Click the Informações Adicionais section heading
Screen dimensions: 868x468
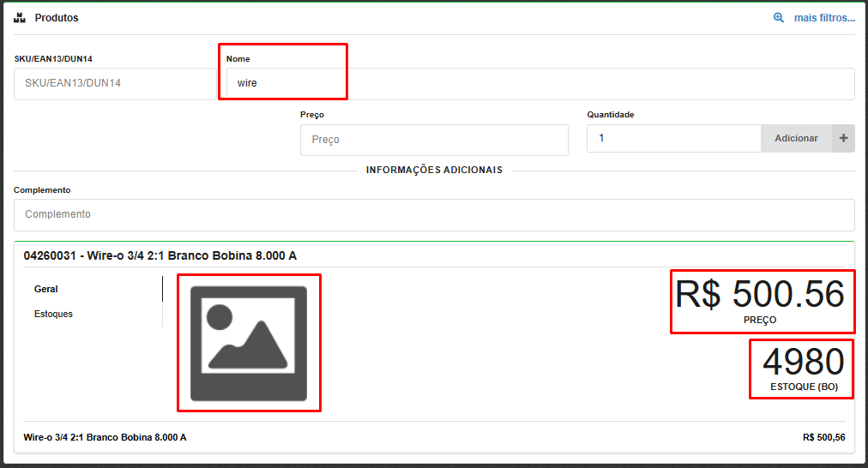434,170
